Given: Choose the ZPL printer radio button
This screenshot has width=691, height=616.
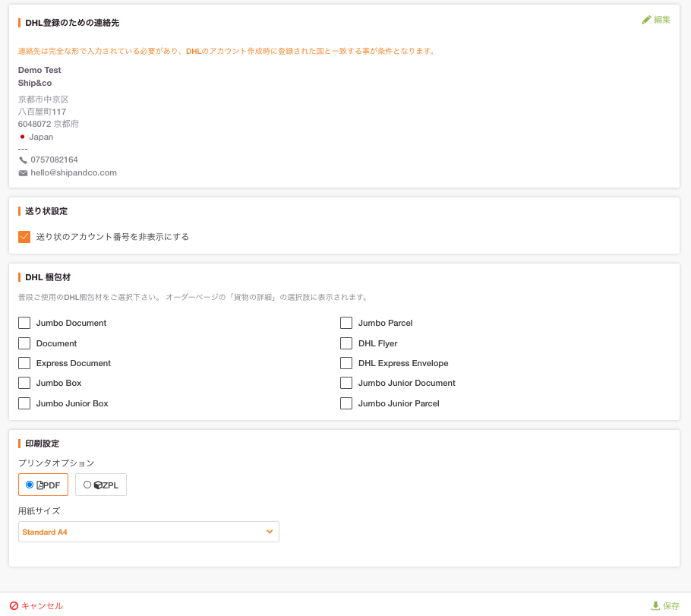Looking at the screenshot, I should [x=87, y=485].
